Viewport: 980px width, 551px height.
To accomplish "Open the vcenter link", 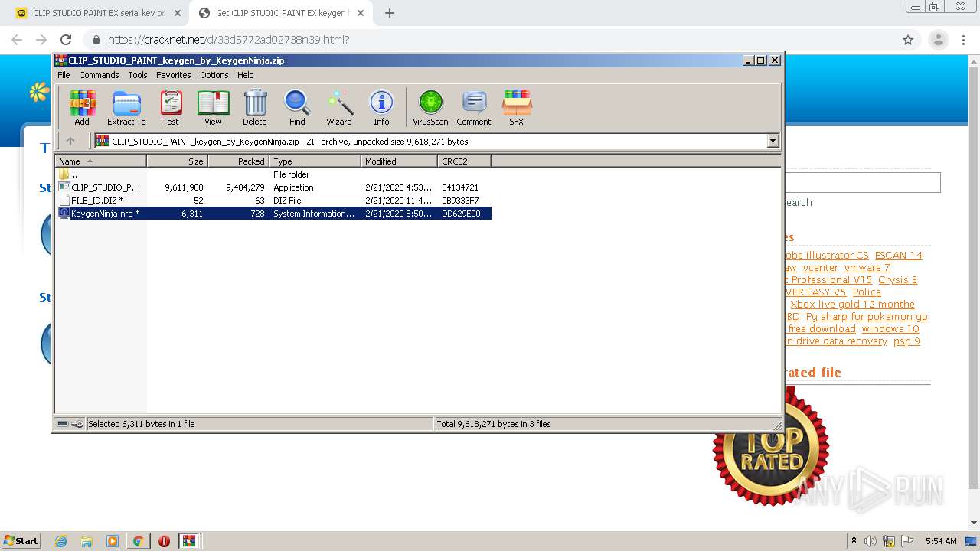I will coord(820,267).
